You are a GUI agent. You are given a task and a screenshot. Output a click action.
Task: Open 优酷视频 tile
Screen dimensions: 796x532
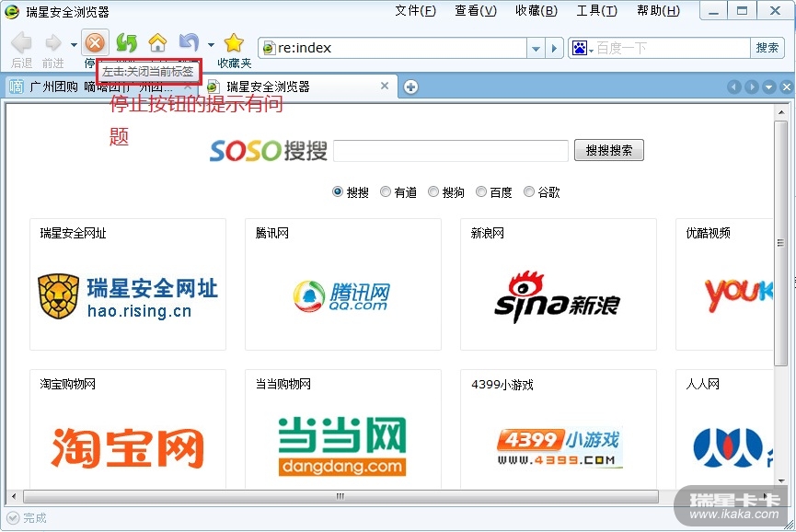click(x=724, y=284)
